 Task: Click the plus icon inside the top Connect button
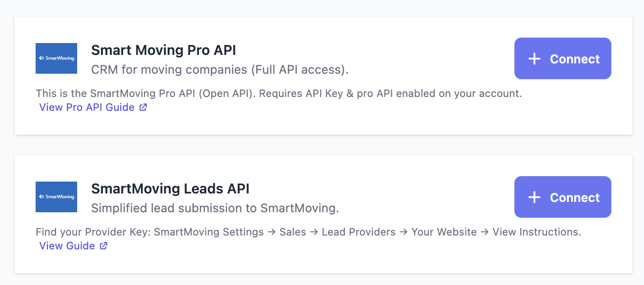[x=534, y=58]
